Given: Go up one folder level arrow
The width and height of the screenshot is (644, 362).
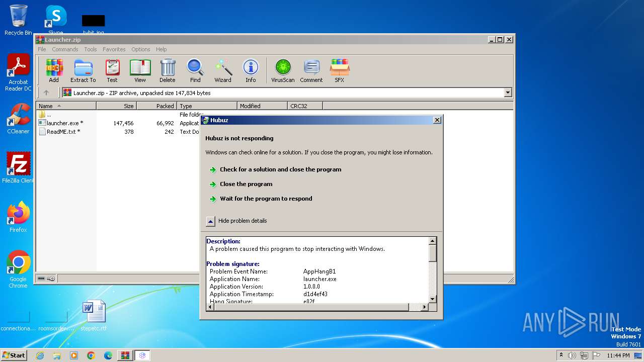Looking at the screenshot, I should tap(46, 93).
